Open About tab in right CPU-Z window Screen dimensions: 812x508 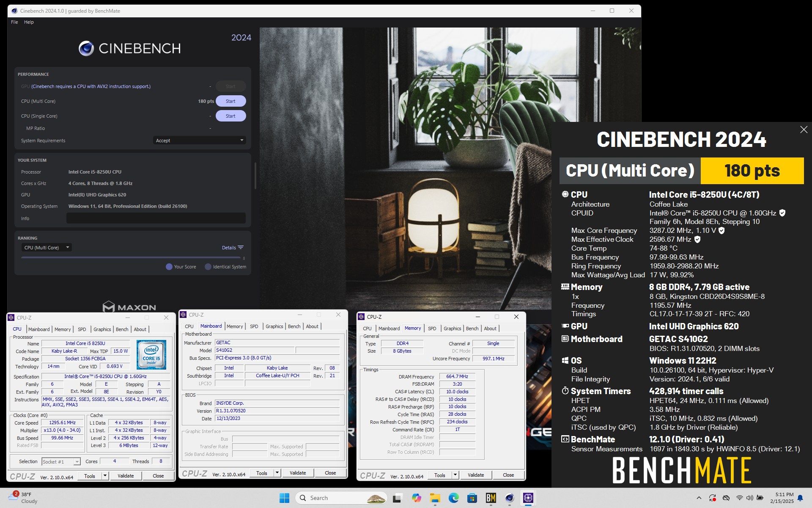pyautogui.click(x=490, y=329)
